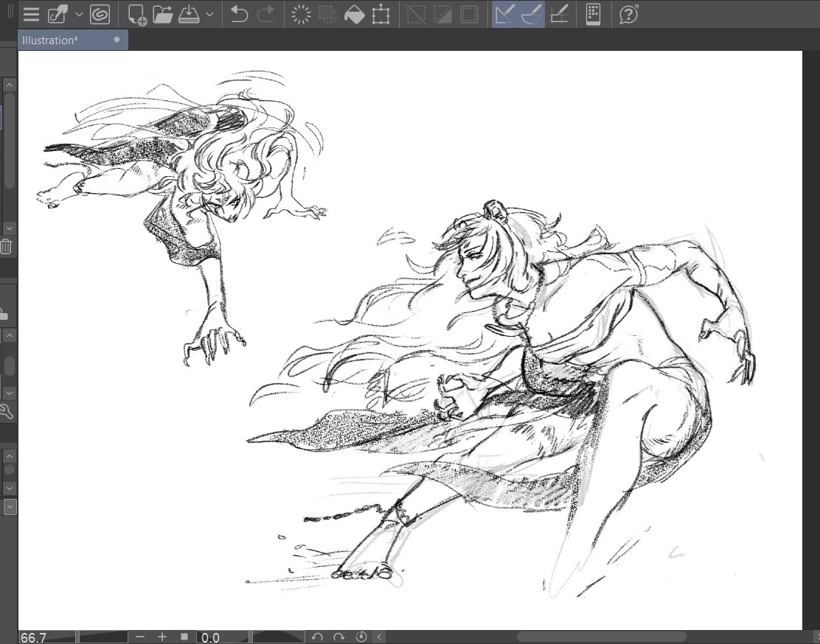This screenshot has width=820, height=644.
Task: Open the smartphone companion mode icon
Action: (x=593, y=14)
